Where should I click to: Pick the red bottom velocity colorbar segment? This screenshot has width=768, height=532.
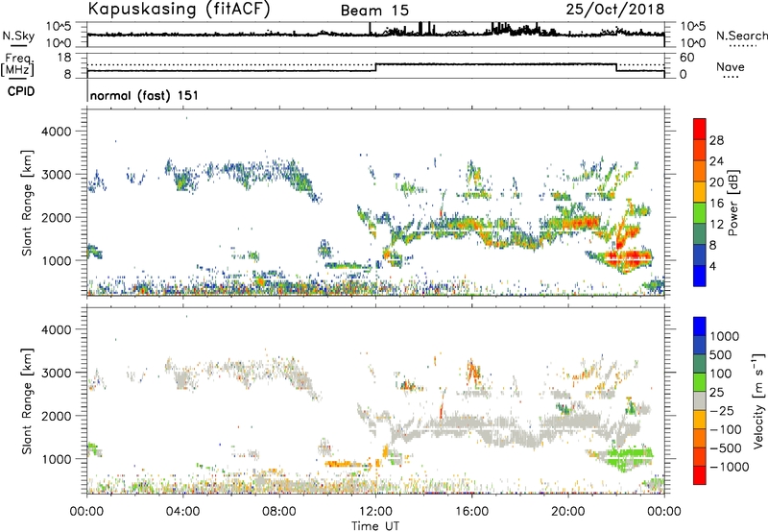700,475
